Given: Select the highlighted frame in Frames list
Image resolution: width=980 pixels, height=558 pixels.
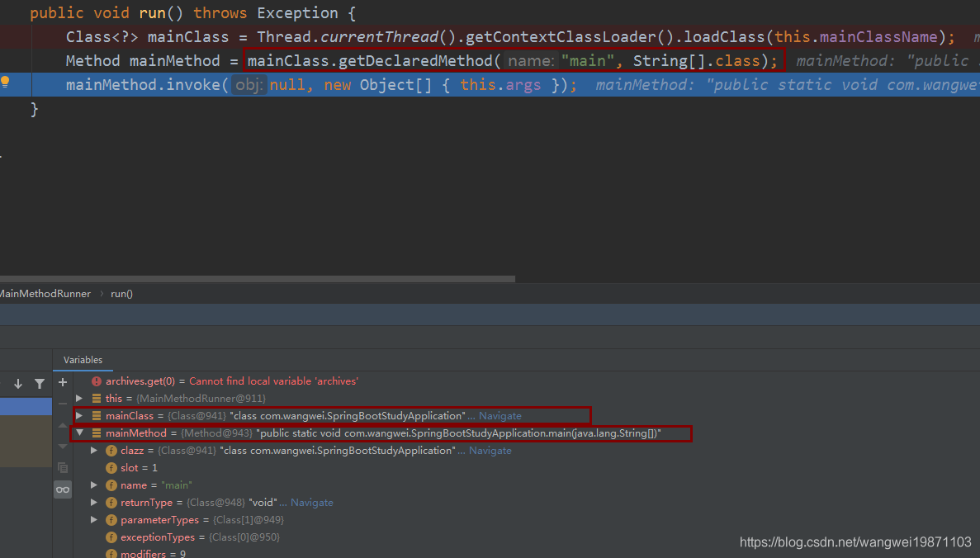Looking at the screenshot, I should (x=26, y=406).
